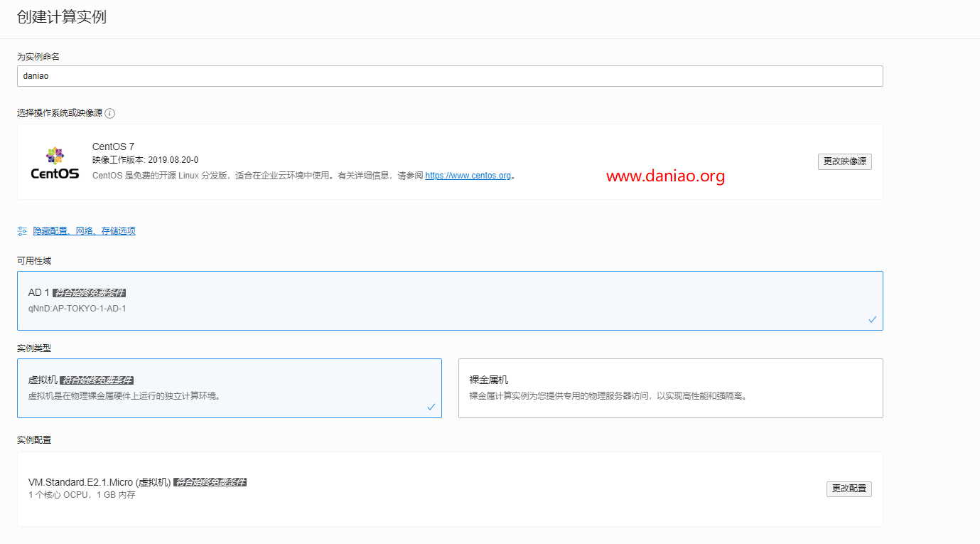The height and width of the screenshot is (544, 980).
Task: Click the 符合始终免费条件 badge beside VM.Standard.E2.1.Micro
Action: tap(210, 482)
